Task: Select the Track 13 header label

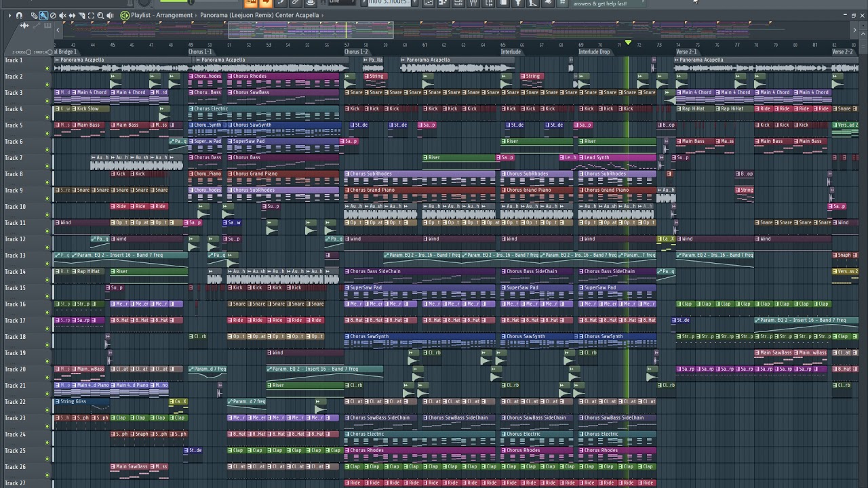Action: pos(15,256)
